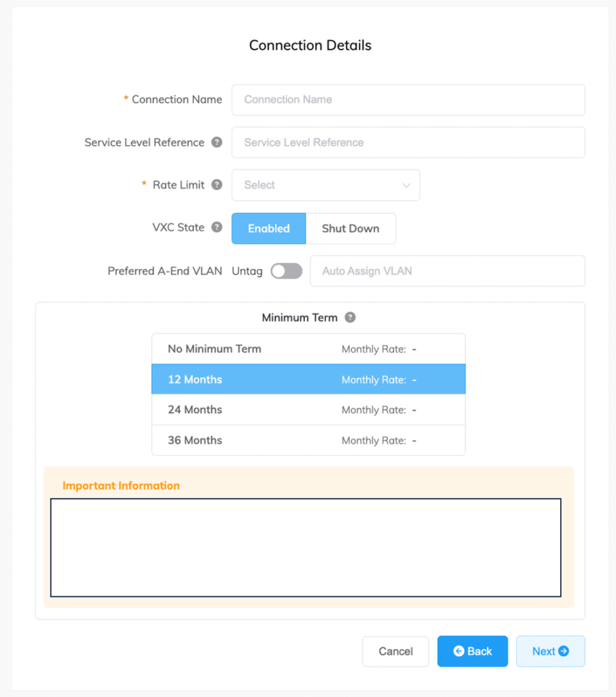Pick the 24 Months term
The image size is (616, 697).
click(x=308, y=410)
